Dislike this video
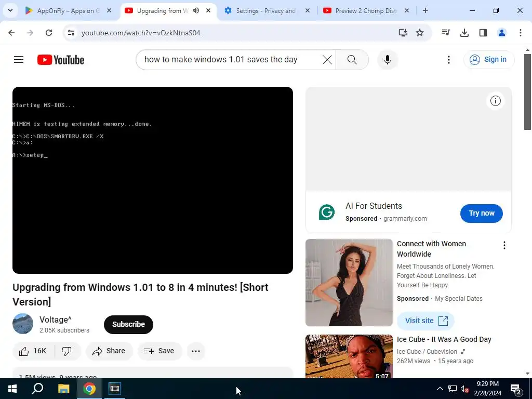Viewport: 532px width, 399px height. coord(67,351)
